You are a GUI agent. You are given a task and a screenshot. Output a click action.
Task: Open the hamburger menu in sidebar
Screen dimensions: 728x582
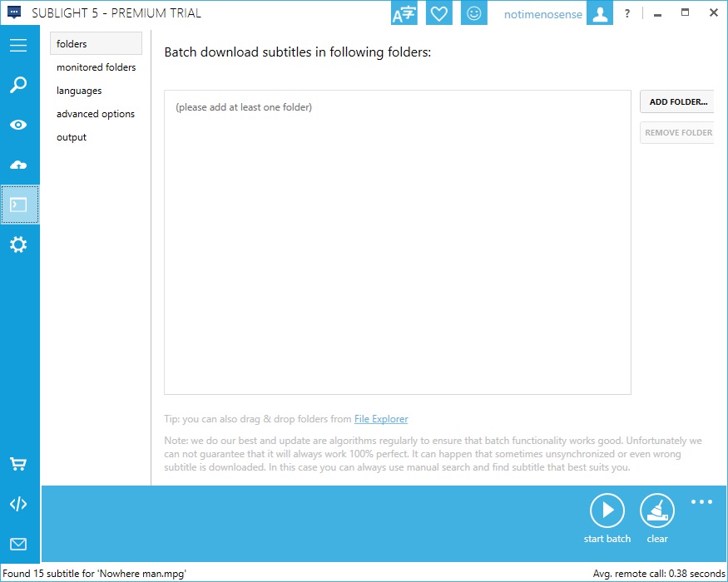pyautogui.click(x=18, y=45)
